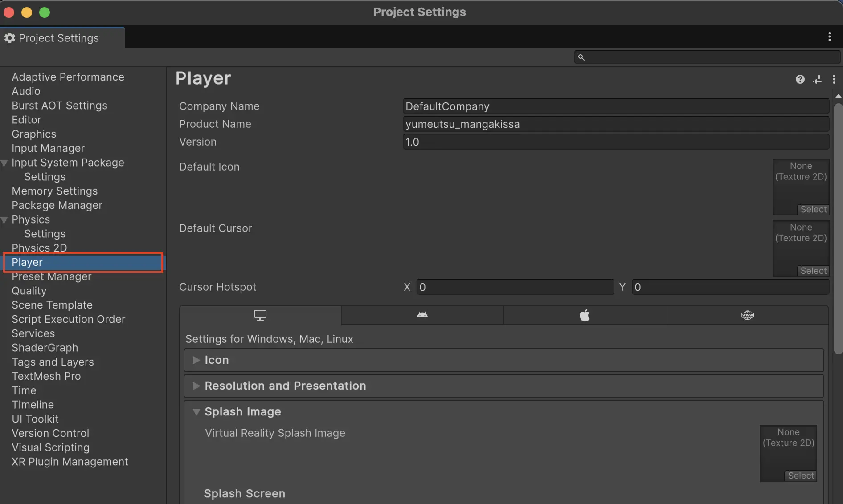843x504 pixels.
Task: Open ShaderGraph settings
Action: (45, 348)
